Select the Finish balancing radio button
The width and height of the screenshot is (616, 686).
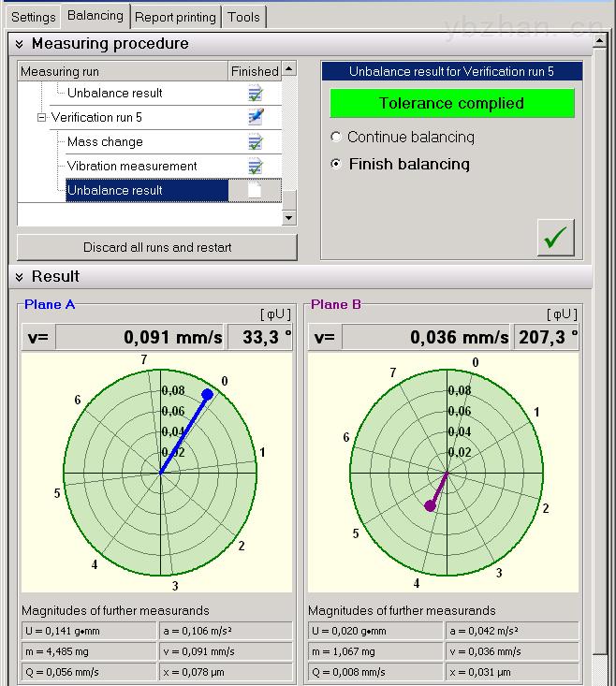click(336, 165)
